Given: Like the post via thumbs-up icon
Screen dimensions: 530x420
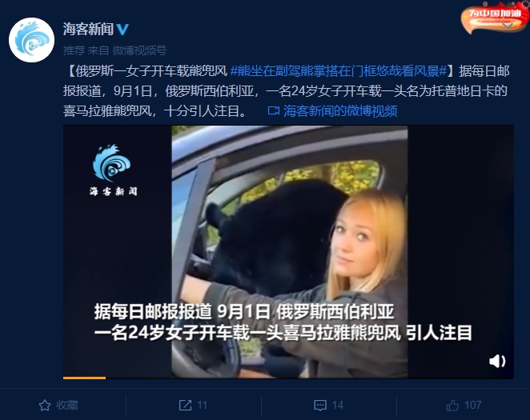Looking at the screenshot, I should tap(452, 405).
